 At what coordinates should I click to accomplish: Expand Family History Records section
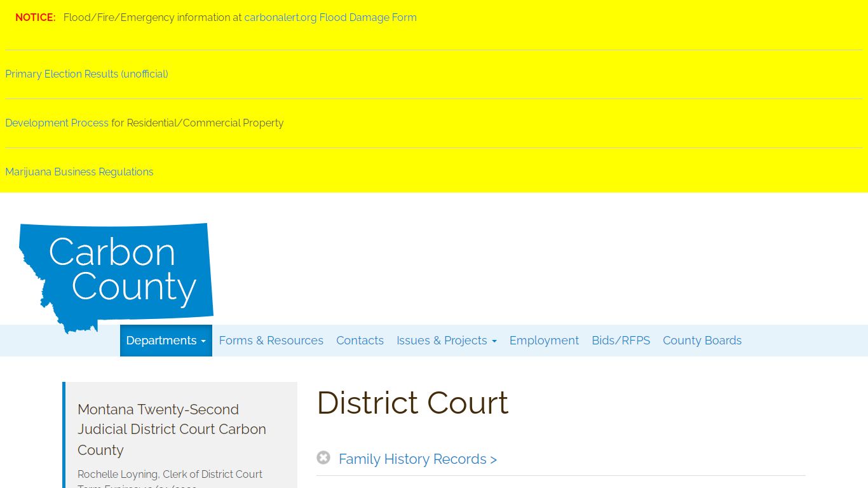pos(417,459)
